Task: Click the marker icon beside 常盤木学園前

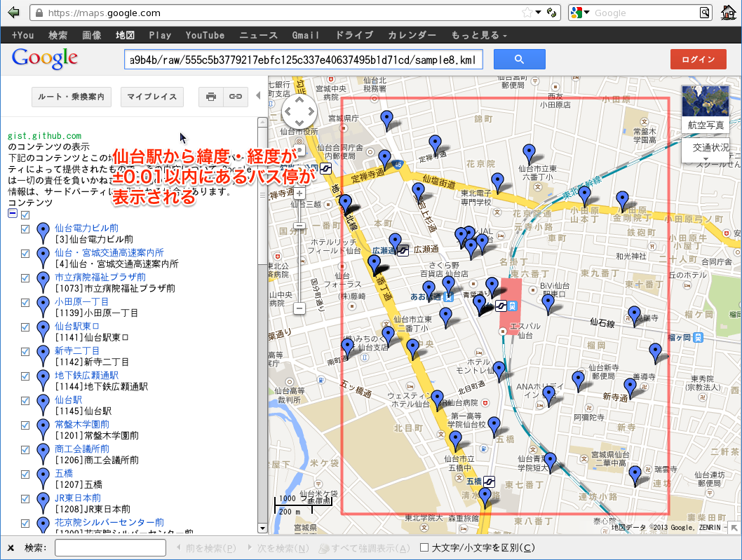Action: coord(43,430)
